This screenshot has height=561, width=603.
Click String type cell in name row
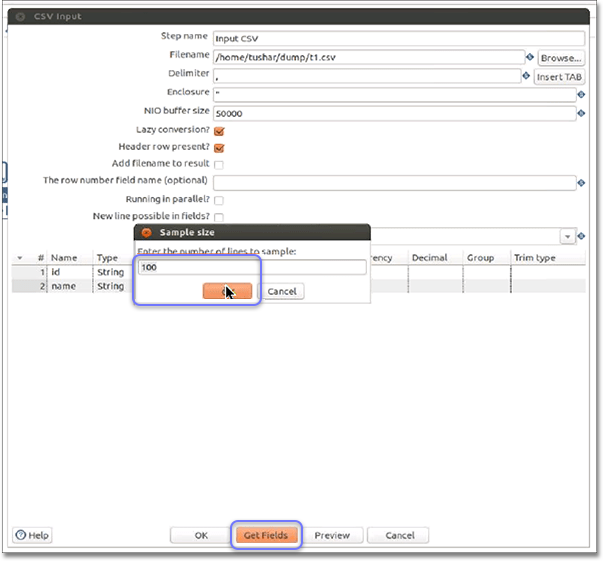coord(113,286)
